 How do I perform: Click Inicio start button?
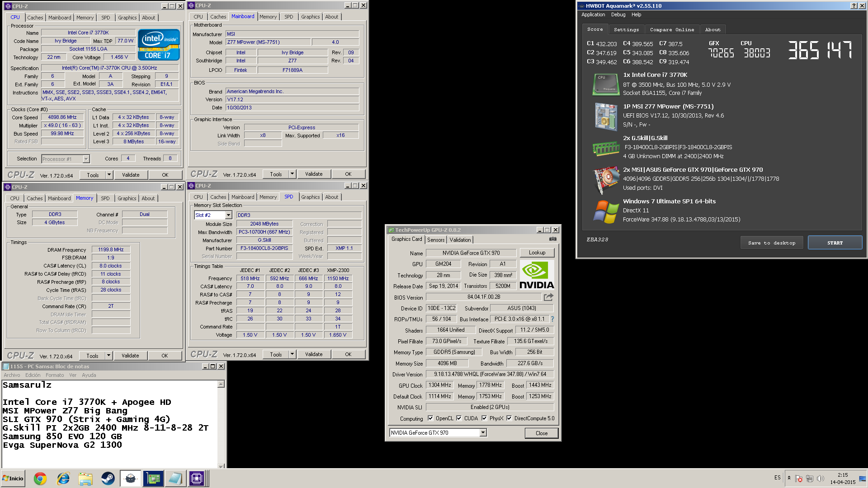tap(13, 479)
